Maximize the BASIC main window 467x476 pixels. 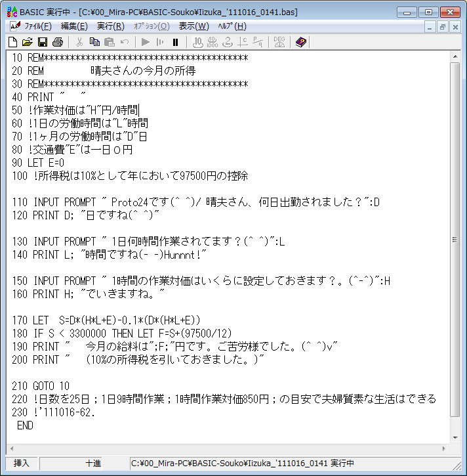[428, 12]
